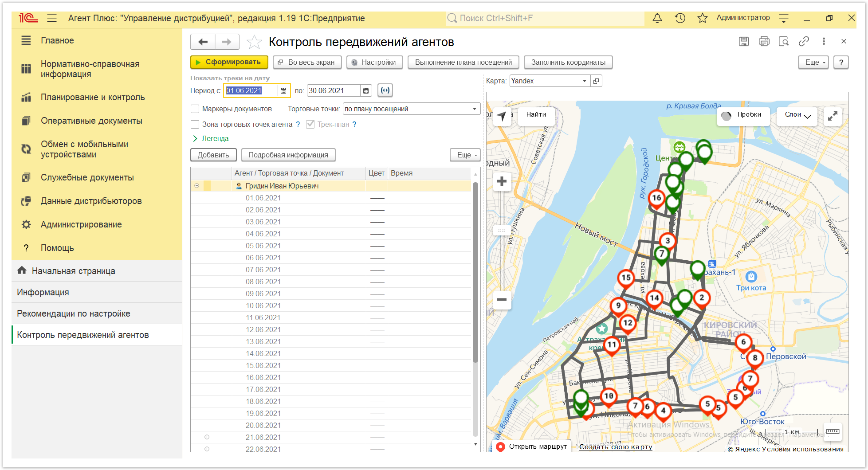Click the Сформировать button

[229, 62]
